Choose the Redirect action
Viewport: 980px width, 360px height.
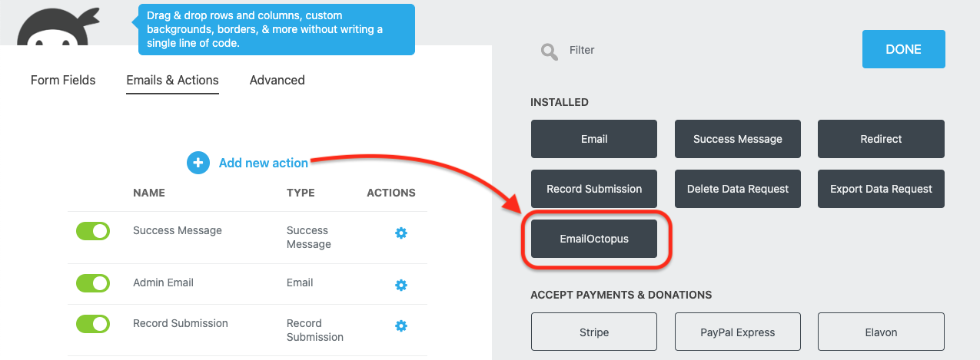(881, 139)
